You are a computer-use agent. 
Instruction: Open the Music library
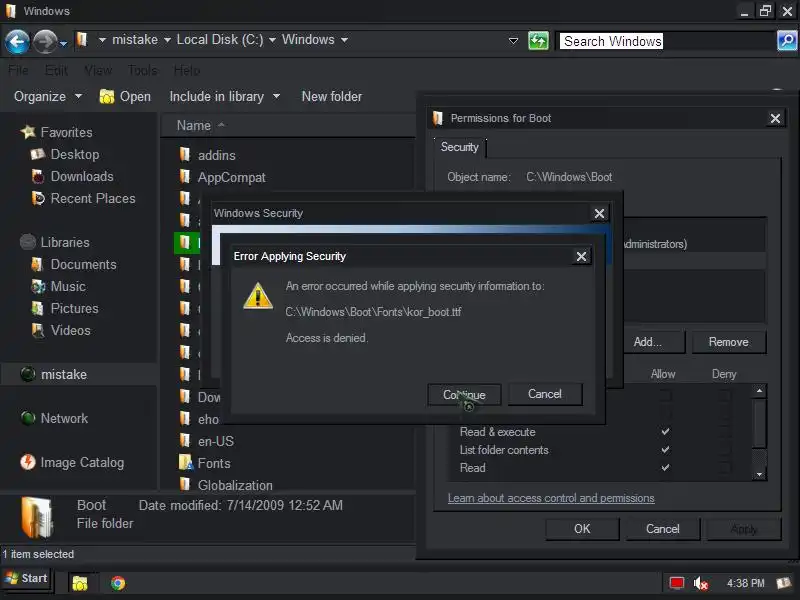(68, 286)
